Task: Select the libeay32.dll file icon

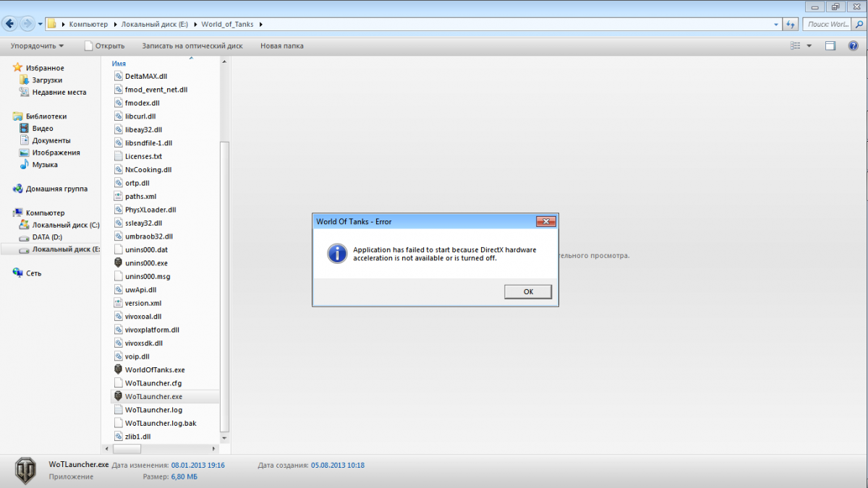Action: coord(119,129)
